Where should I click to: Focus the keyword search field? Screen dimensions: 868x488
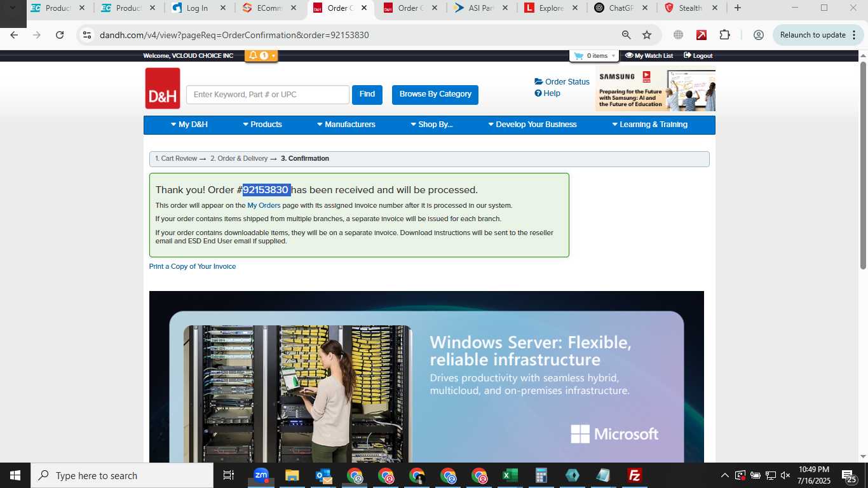268,95
